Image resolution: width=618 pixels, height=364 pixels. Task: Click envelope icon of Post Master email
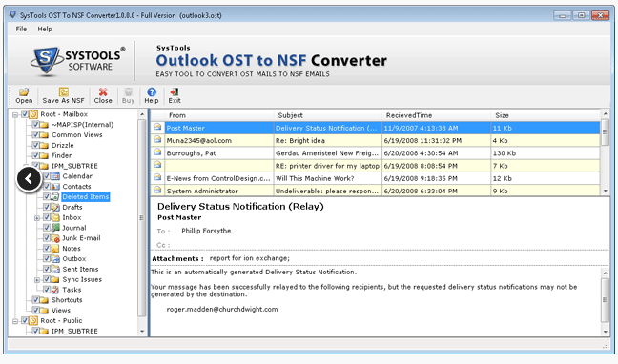(x=157, y=128)
